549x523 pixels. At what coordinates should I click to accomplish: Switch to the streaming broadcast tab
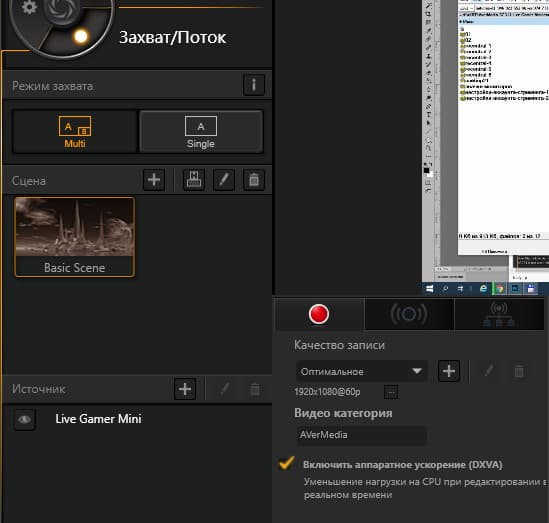tap(409, 314)
